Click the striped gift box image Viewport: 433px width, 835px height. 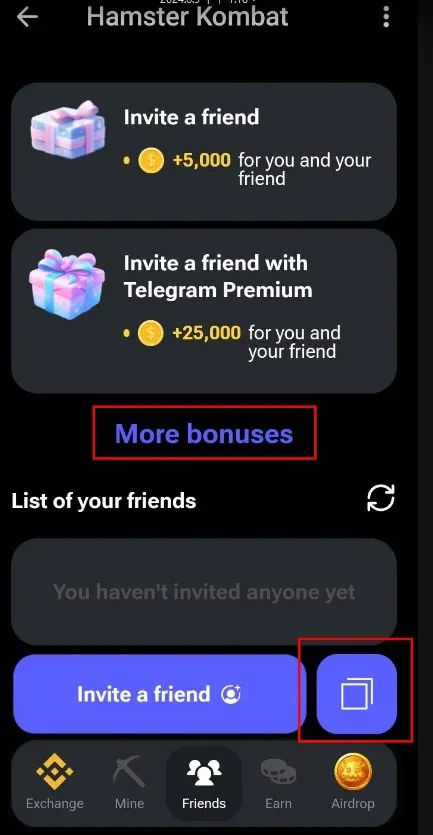point(68,129)
